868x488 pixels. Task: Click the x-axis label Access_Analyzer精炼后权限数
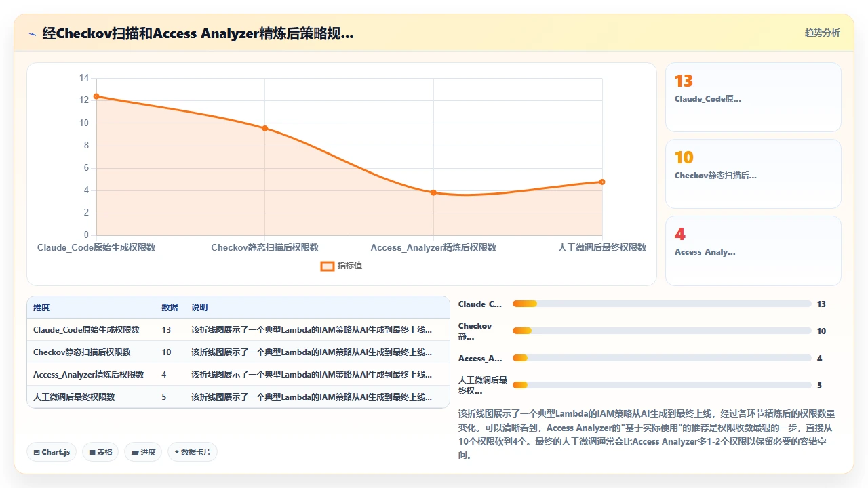433,247
